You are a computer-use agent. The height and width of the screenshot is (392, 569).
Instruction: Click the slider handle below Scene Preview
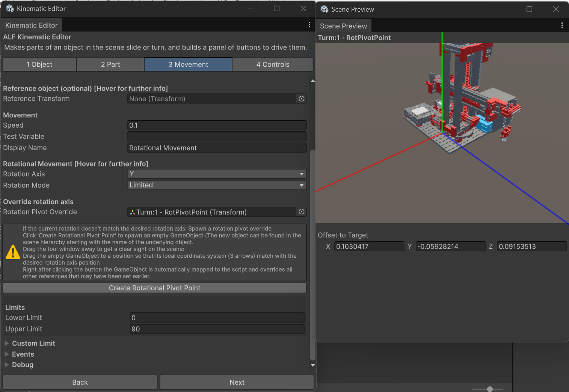coord(490,389)
